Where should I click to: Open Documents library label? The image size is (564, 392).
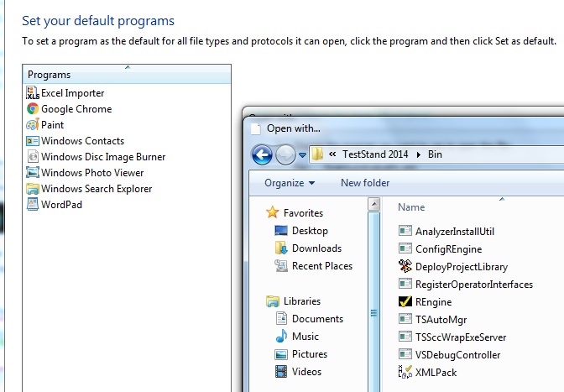317,319
